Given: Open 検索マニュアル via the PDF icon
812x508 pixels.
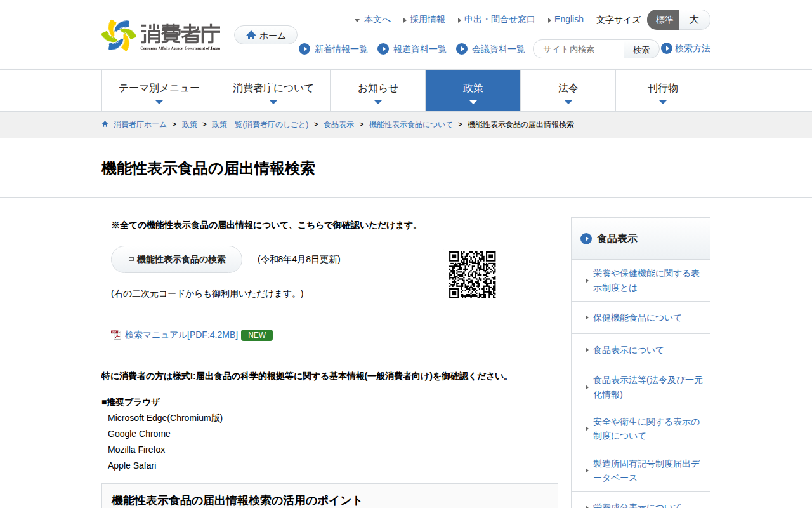Looking at the screenshot, I should point(115,335).
